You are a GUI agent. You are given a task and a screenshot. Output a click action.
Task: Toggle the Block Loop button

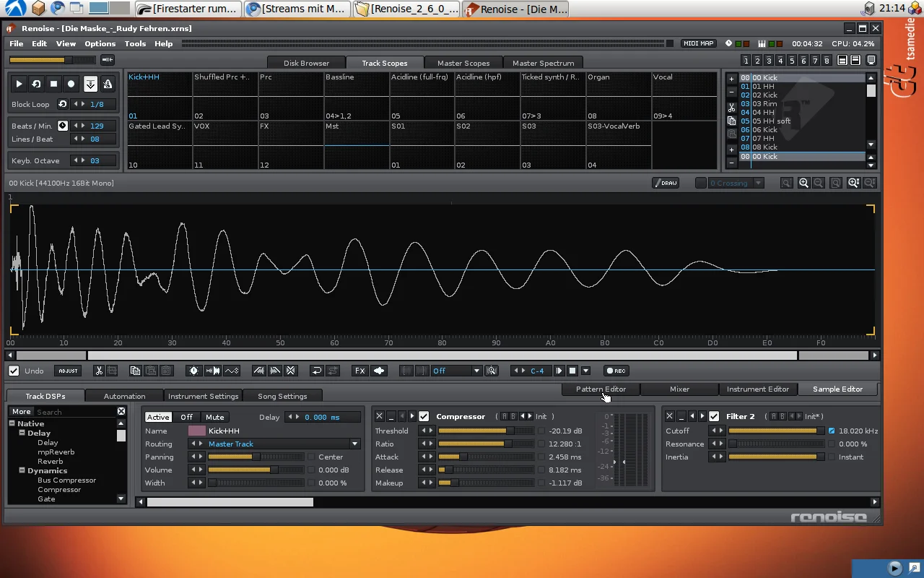(63, 104)
